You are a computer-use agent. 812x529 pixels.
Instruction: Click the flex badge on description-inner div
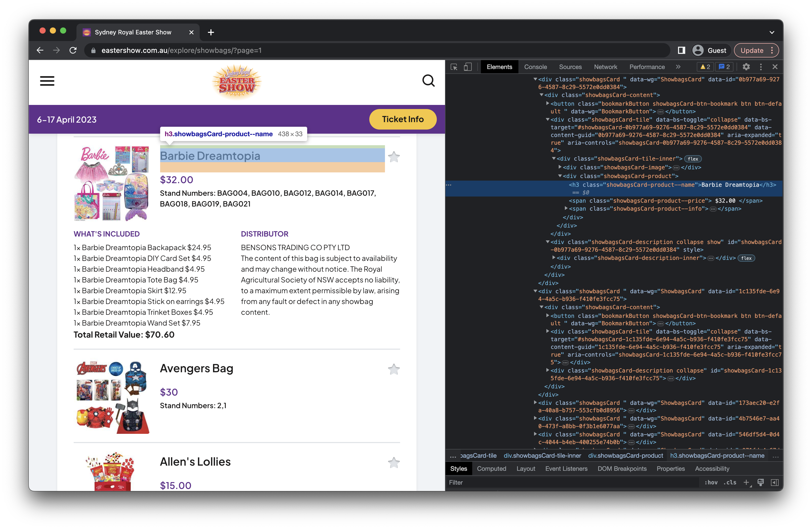click(x=746, y=258)
